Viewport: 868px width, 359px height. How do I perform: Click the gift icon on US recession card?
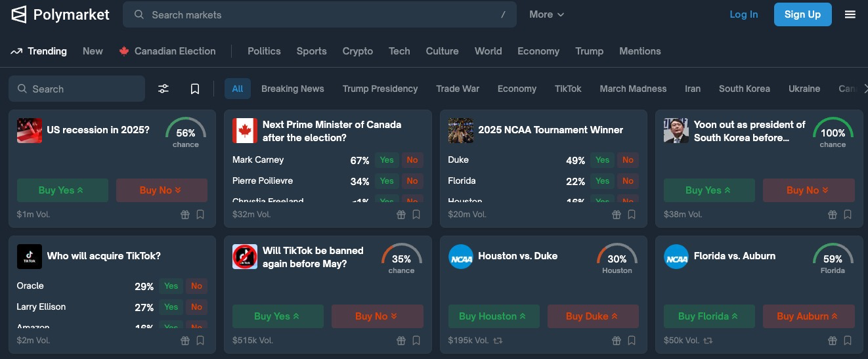tap(185, 215)
